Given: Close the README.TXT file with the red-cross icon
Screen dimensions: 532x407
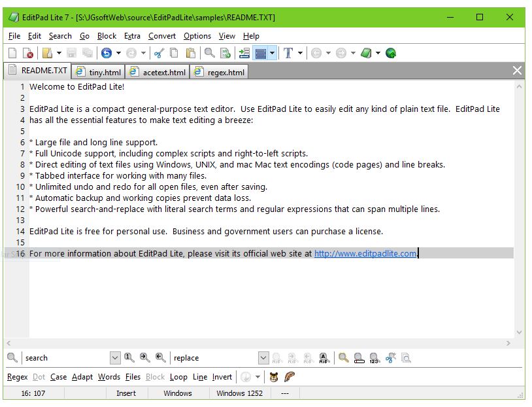Looking at the screenshot, I should click(29, 53).
